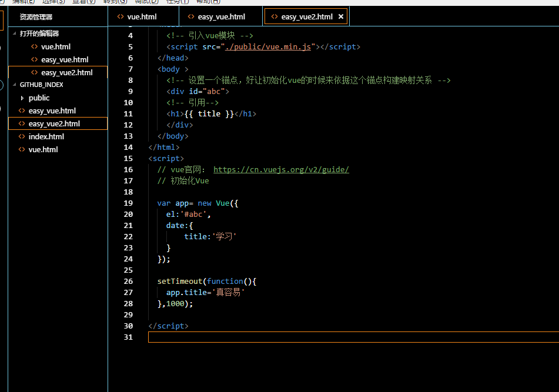The image size is (559, 392).
Task: Click the el:'#abc' line of code
Action: 188,214
